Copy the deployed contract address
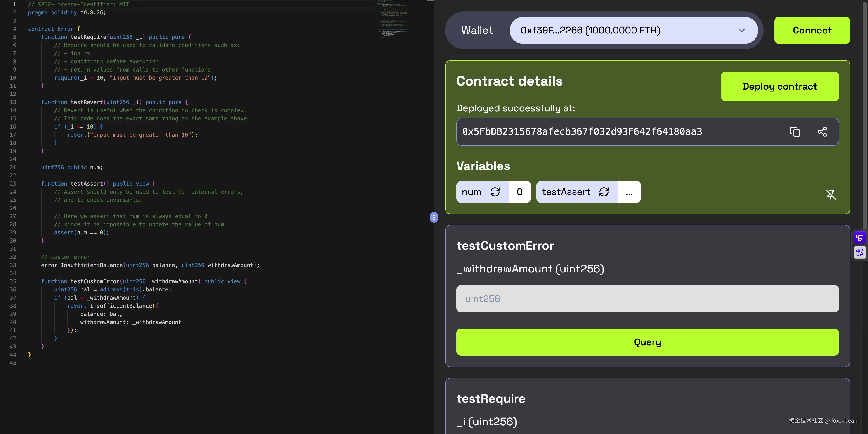 (x=795, y=131)
